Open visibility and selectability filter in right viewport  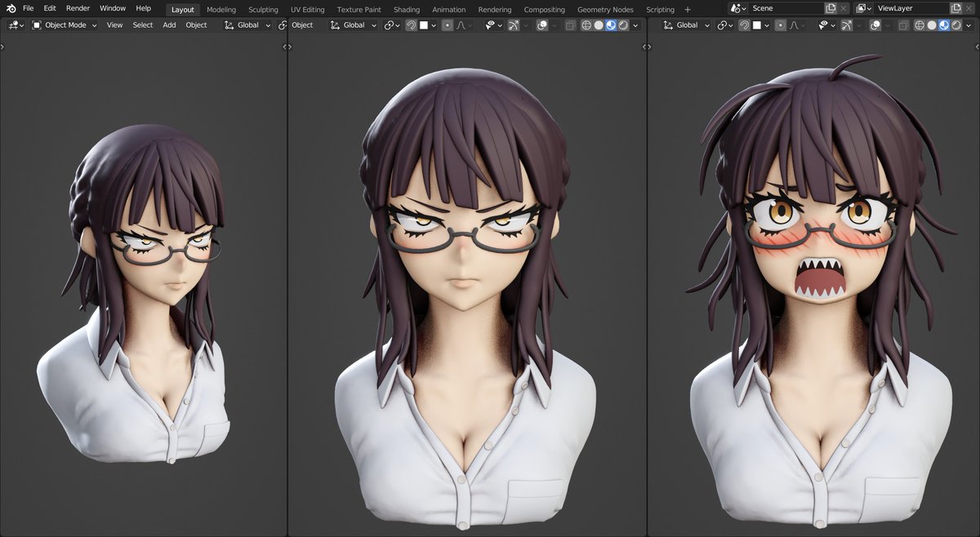[x=827, y=25]
